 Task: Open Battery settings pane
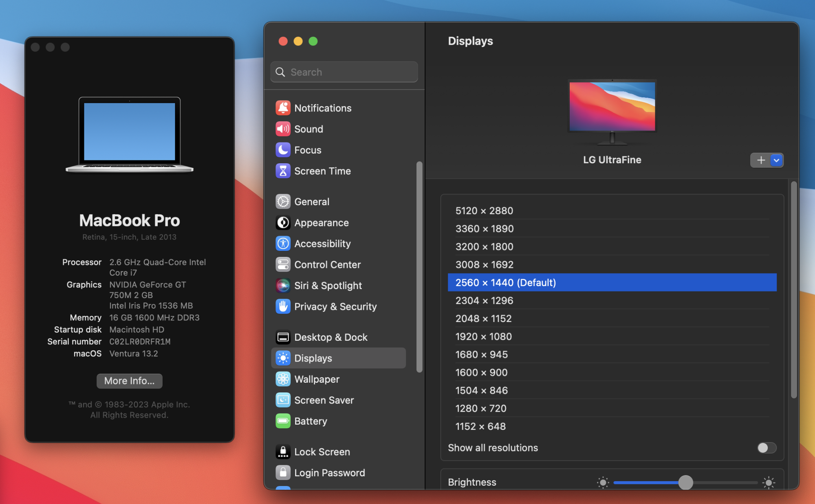311,421
